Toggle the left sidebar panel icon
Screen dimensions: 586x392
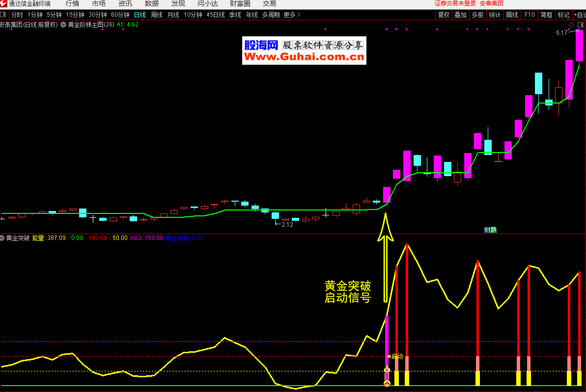click(4, 15)
